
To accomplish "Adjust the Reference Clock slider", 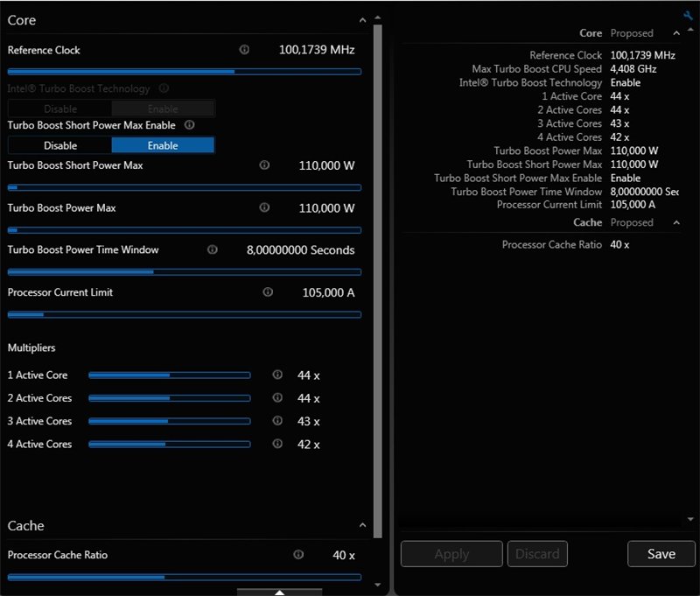I will [x=185, y=72].
